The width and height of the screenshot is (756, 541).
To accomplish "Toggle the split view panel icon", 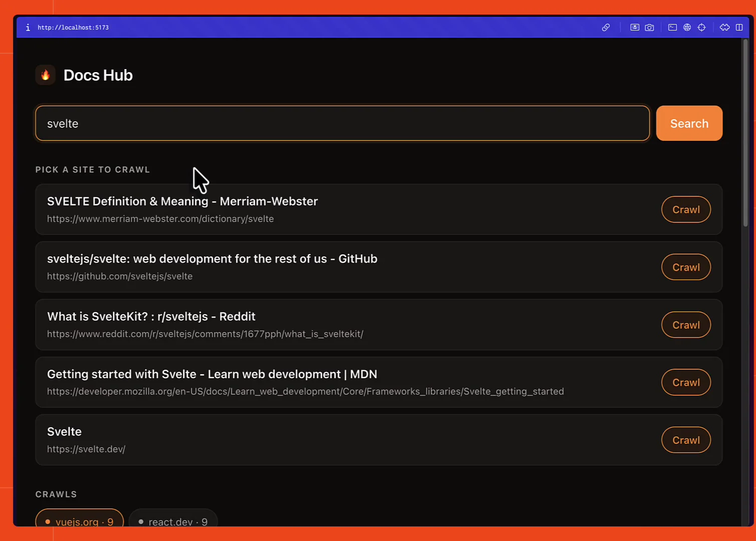I will [739, 28].
